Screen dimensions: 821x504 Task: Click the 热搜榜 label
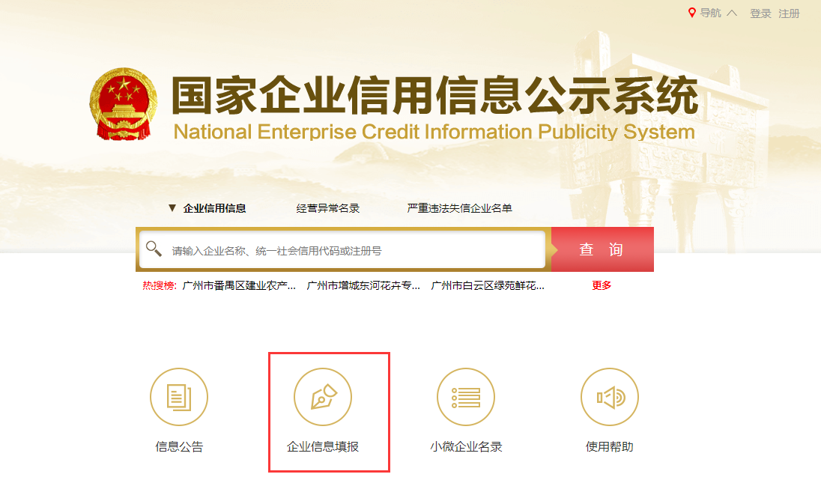pyautogui.click(x=159, y=285)
